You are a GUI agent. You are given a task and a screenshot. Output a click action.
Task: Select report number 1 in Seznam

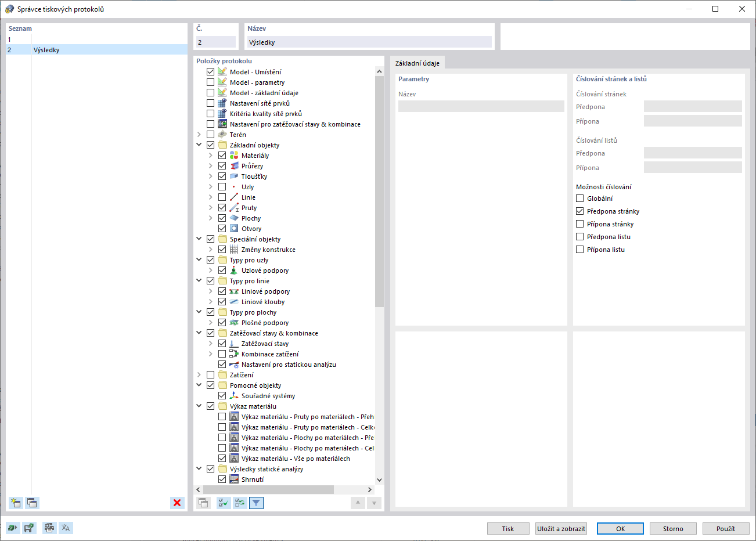coord(97,39)
